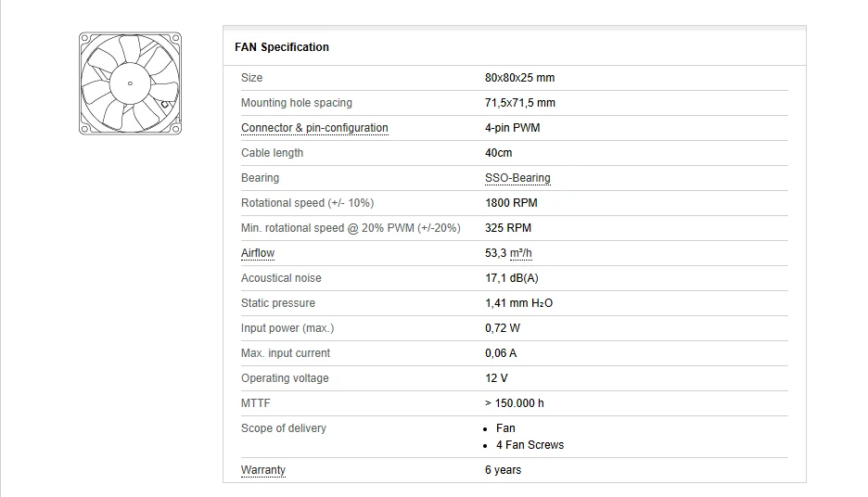Click the 4-pin PWM value
Screen dimensions: 868x497
point(512,128)
